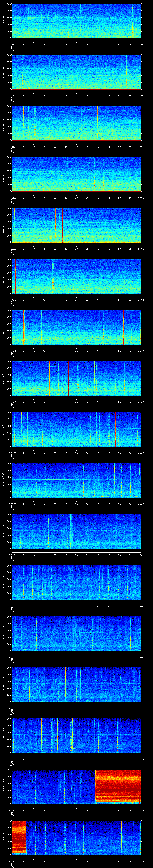
Task: Select the spectrogram panel starting at 17:49:00
Action: coord(76,174)
